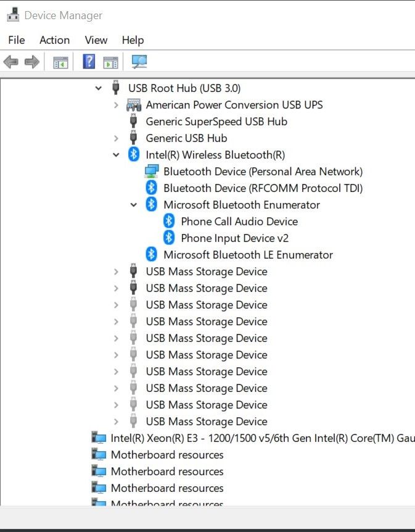Expand the American Power Conversion USB UPS node
This screenshot has height=532, width=415.
(116, 105)
